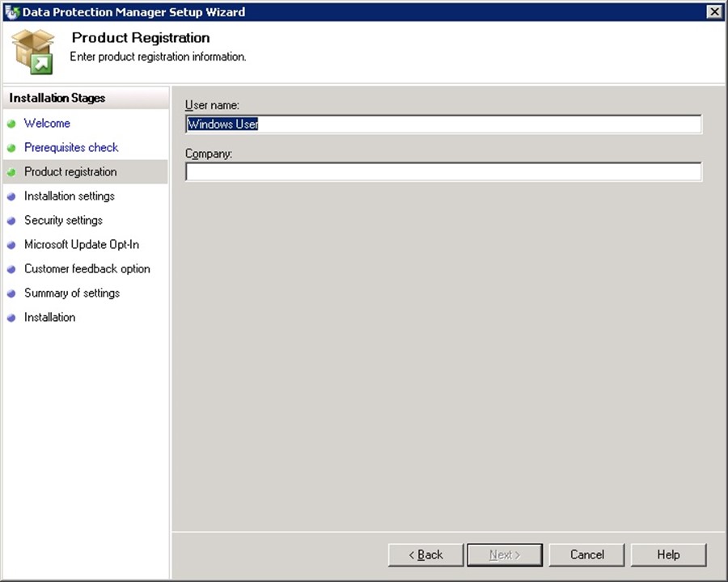Open the Welcome stage link
Screen dimensions: 728x582
(x=47, y=124)
